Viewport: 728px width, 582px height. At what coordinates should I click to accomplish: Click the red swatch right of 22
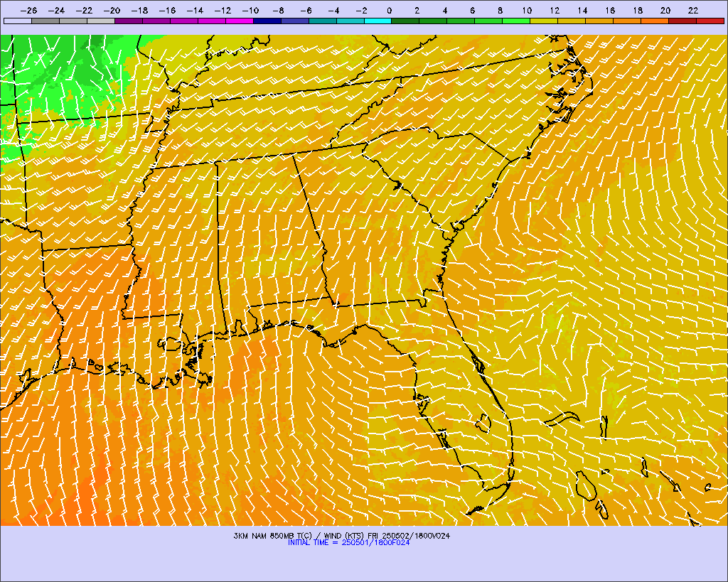click(710, 21)
